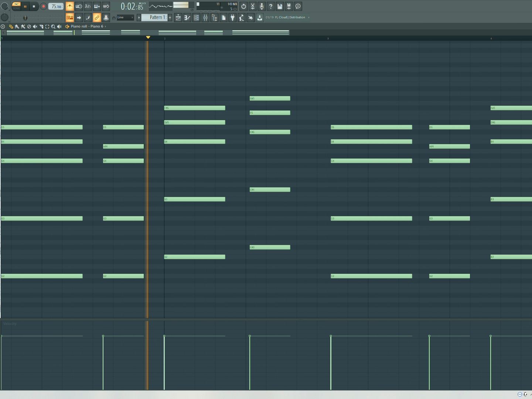Screen dimensions: 532x399
Task: Click small arrow below output meter
Action: point(192,10)
